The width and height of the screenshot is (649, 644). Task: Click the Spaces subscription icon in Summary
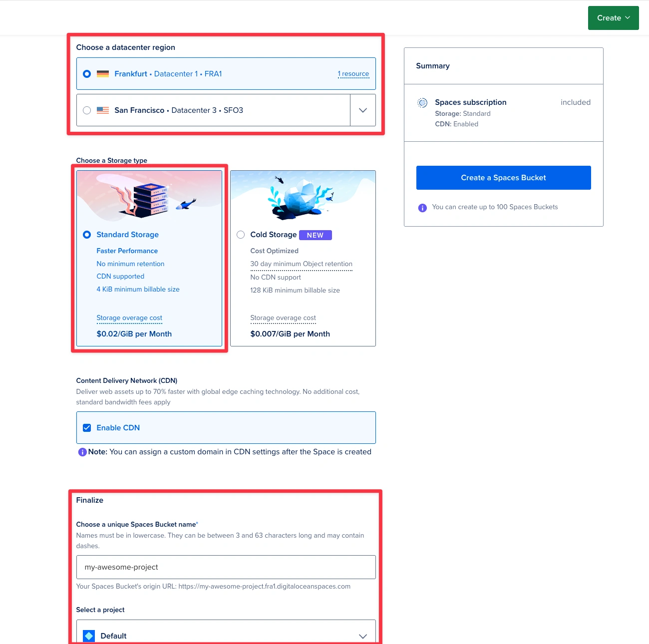[x=422, y=103]
